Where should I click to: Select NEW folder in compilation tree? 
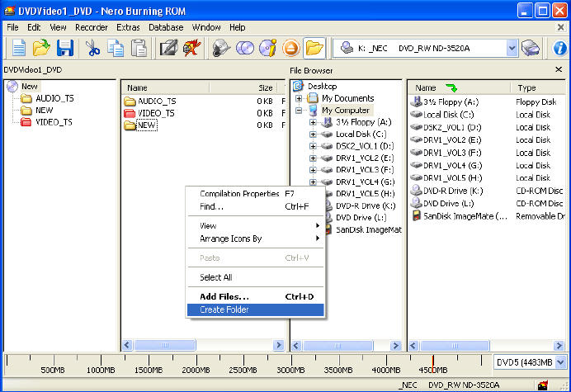tap(44, 110)
